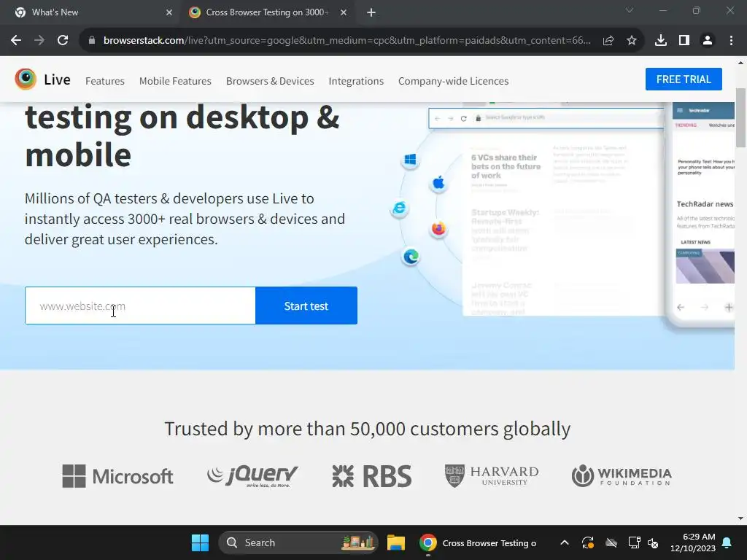747x560 pixels.
Task: Click the Firefox icon in illustration
Action: click(438, 229)
